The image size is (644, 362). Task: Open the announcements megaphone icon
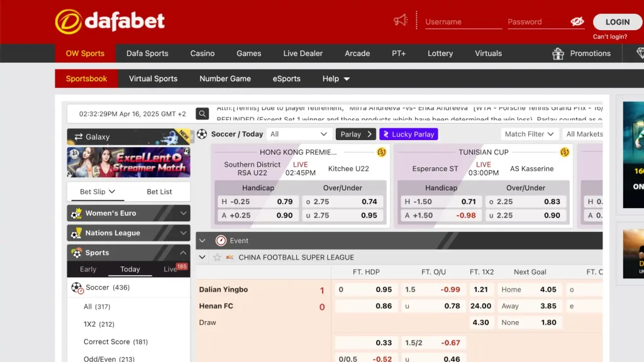[400, 21]
